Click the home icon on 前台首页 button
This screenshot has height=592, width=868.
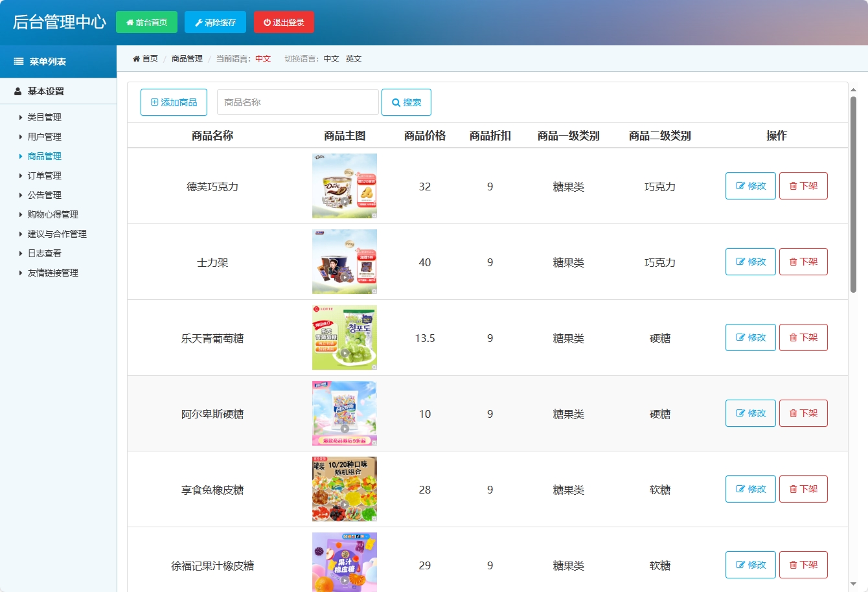click(x=131, y=22)
